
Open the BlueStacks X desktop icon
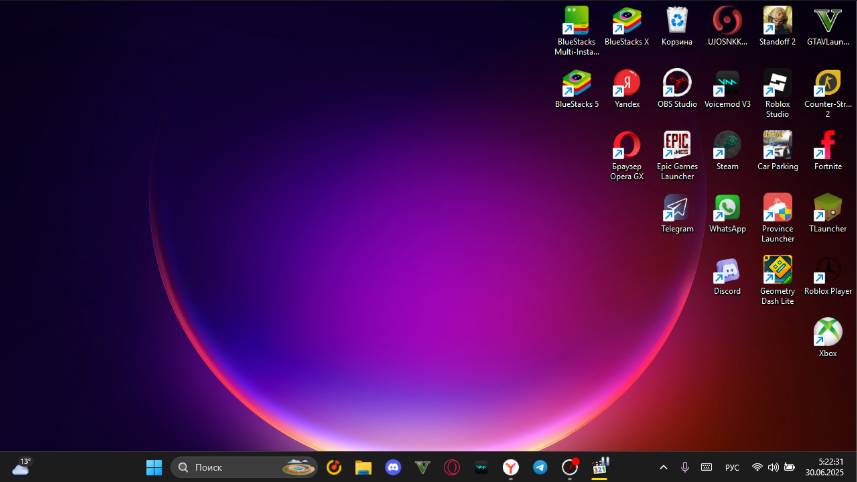[x=627, y=26]
